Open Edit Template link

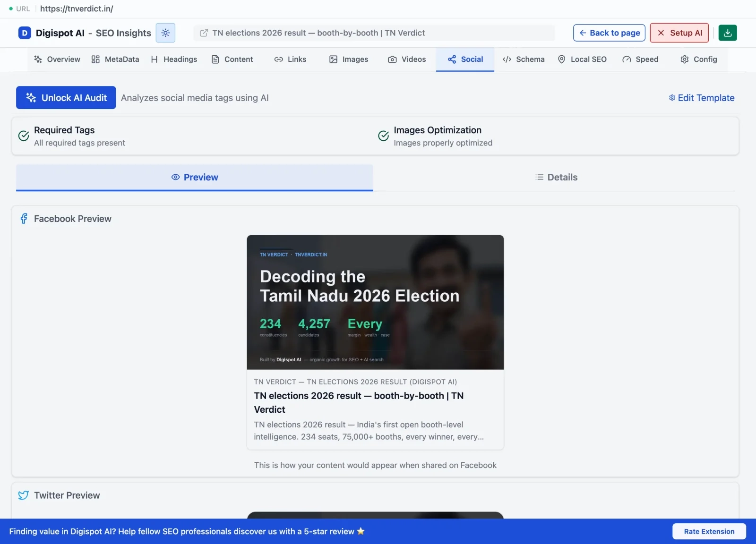(x=702, y=98)
